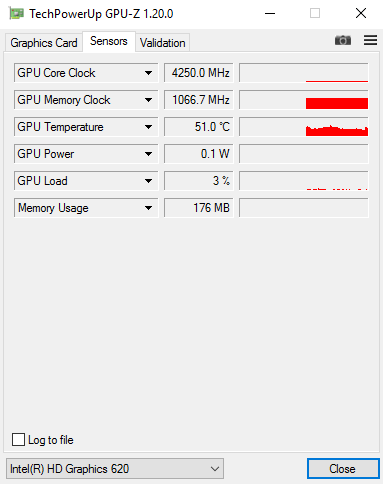The height and width of the screenshot is (484, 383).
Task: Expand the GPU Memory Clock dropdown arrow
Action: (148, 100)
